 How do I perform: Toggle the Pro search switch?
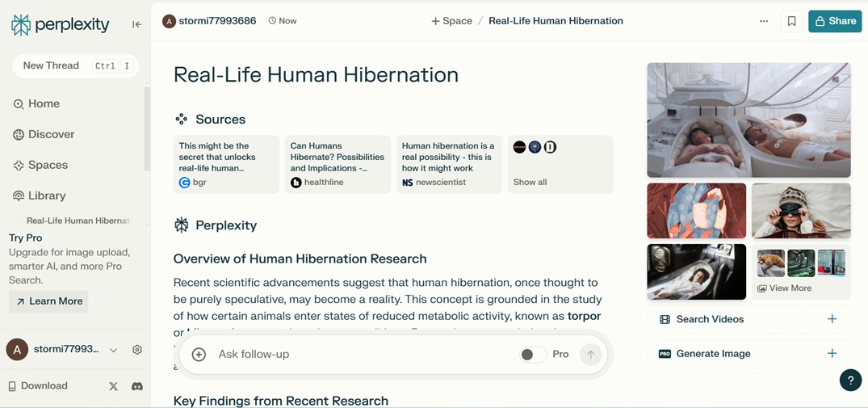tap(533, 355)
